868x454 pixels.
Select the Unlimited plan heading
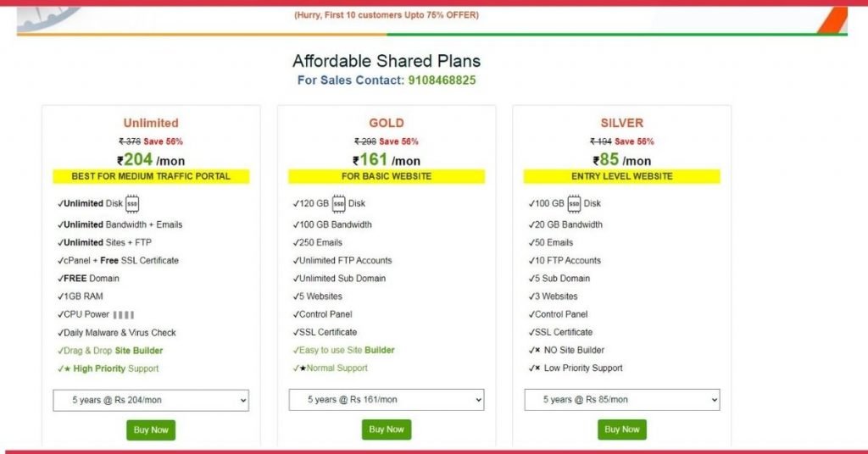pos(151,123)
